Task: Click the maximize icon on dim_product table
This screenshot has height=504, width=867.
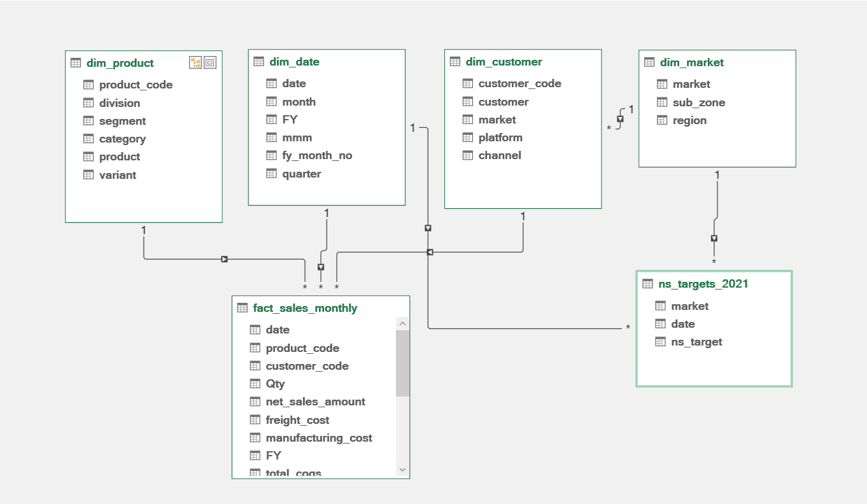Action: pyautogui.click(x=210, y=62)
